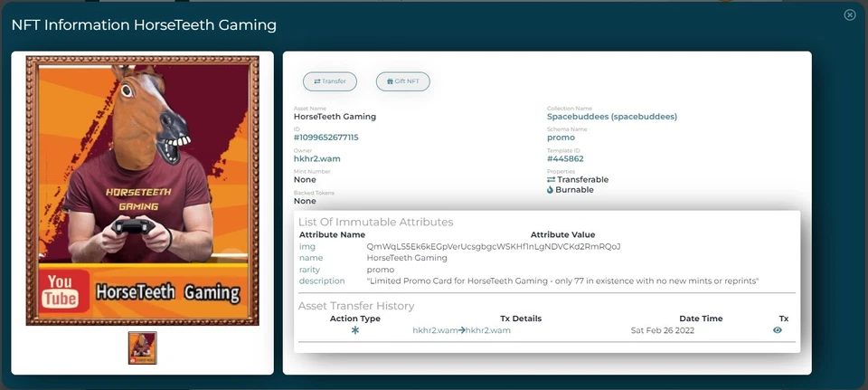The height and width of the screenshot is (390, 868).
Task: Click the 'HorseTeeth Gaming' name attribute value
Action: point(407,258)
